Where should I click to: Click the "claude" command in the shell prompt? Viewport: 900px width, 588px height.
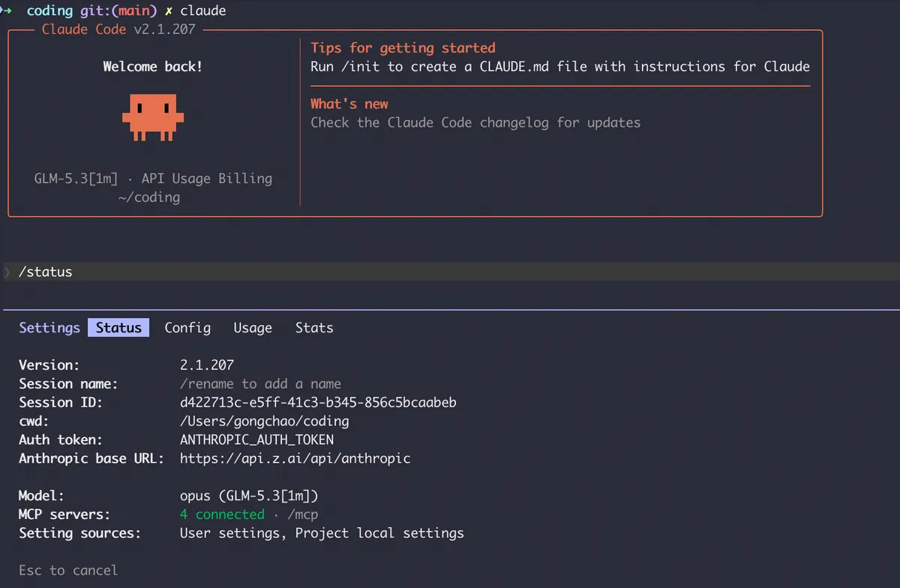203,11
